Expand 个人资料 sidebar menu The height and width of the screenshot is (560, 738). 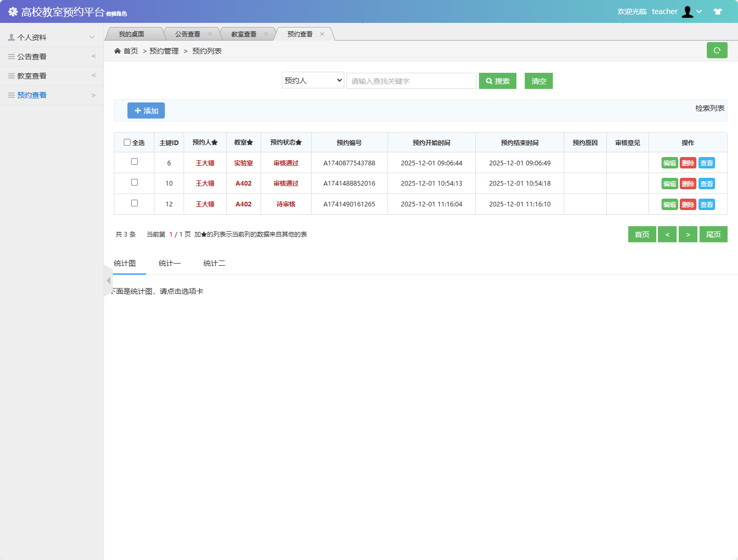tap(51, 37)
